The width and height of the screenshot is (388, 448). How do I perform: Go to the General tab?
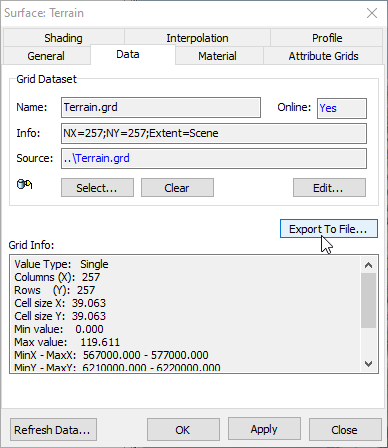tap(46, 56)
